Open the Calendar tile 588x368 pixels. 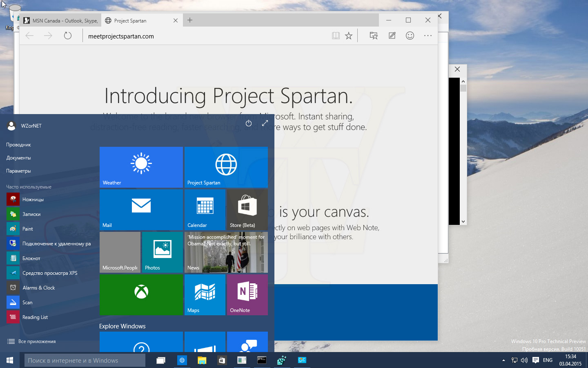[205, 210]
